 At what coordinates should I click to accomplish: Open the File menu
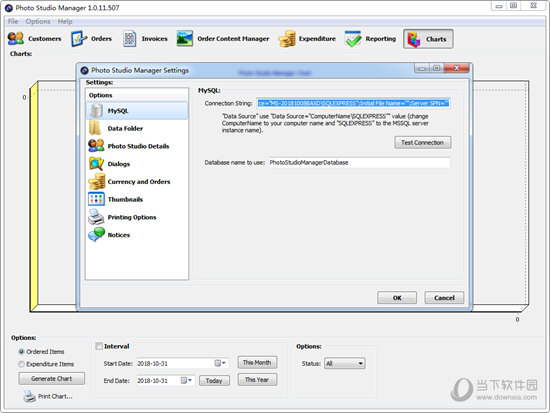tap(13, 21)
